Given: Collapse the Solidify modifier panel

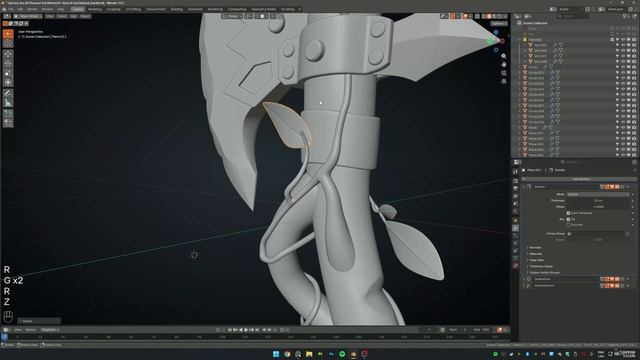Looking at the screenshot, I should click(x=524, y=187).
